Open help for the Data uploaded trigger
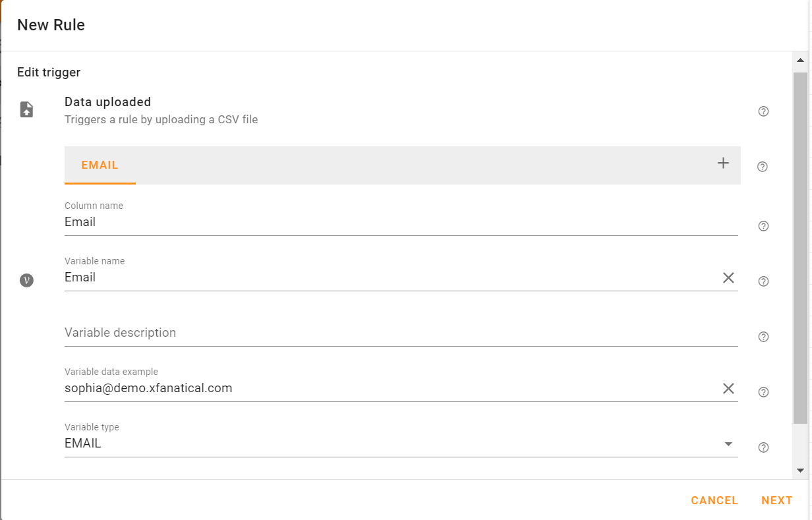Screen dimensions: 812x520 [x=763, y=111]
